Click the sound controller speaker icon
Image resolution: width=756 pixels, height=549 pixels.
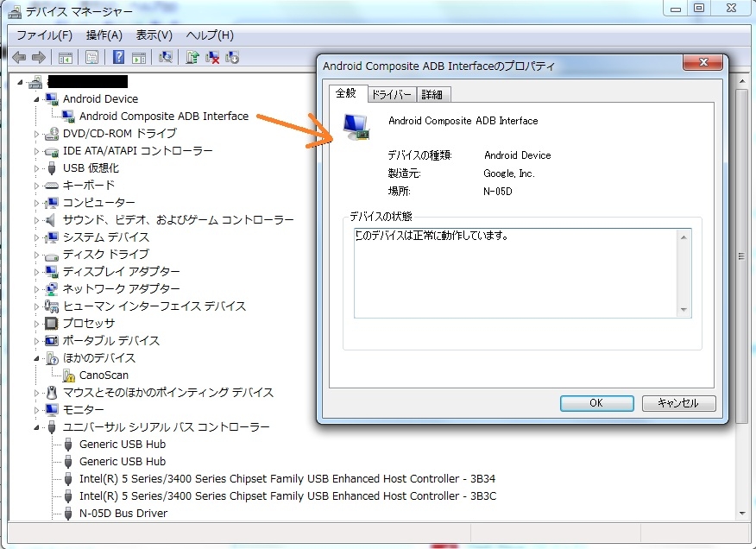[50, 220]
